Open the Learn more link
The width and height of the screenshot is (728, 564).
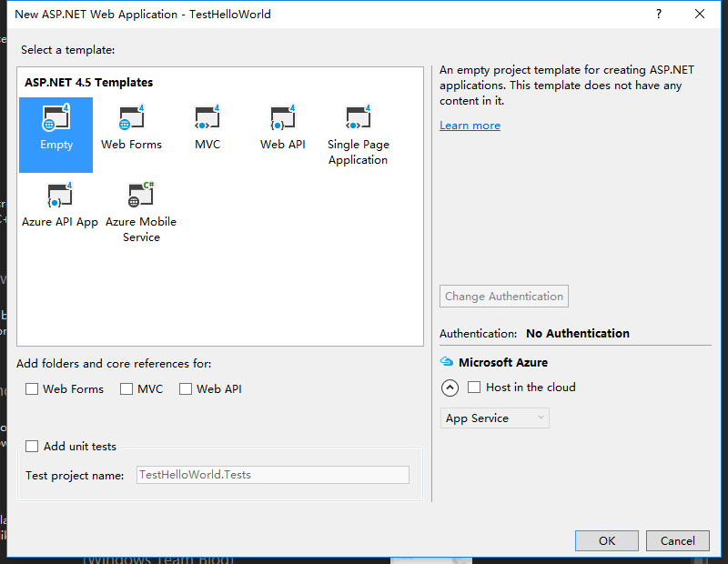point(470,126)
